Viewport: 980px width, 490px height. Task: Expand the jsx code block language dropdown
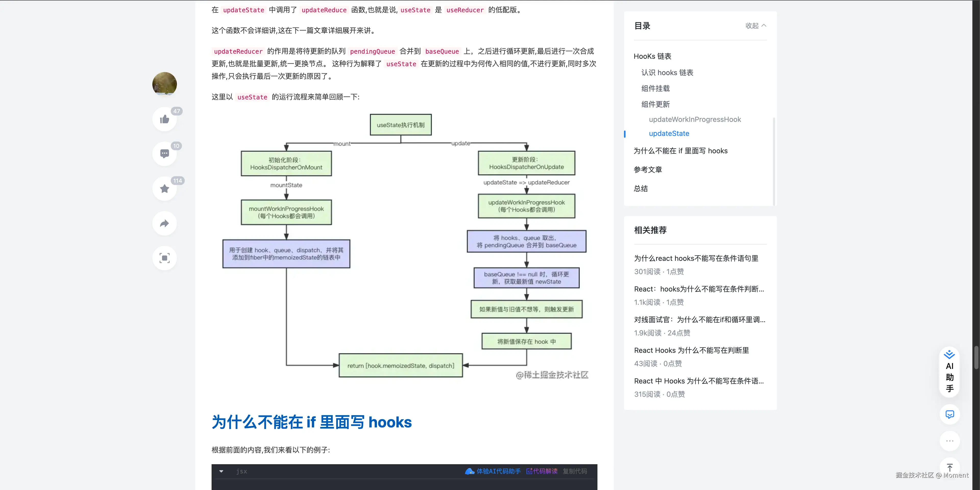click(221, 471)
